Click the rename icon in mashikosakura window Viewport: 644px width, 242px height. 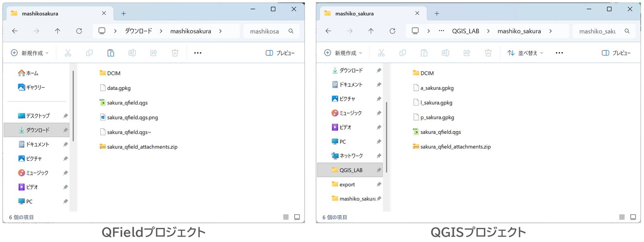[x=132, y=53]
